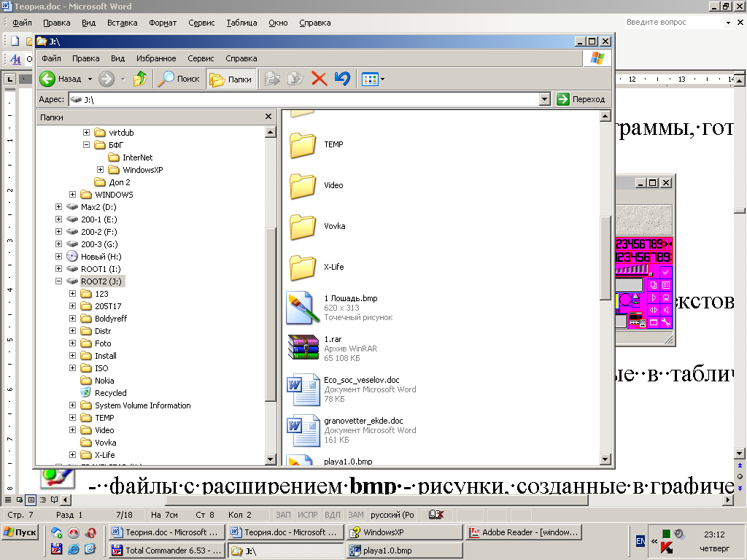The width and height of the screenshot is (747, 560).
Task: Click the red X Delete icon
Action: [319, 79]
